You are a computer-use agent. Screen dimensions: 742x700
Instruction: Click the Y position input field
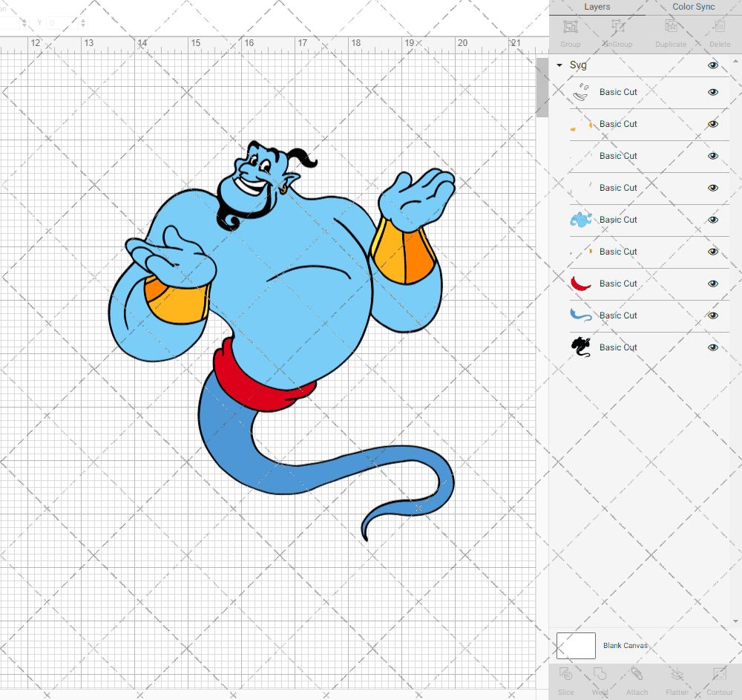[x=62, y=23]
